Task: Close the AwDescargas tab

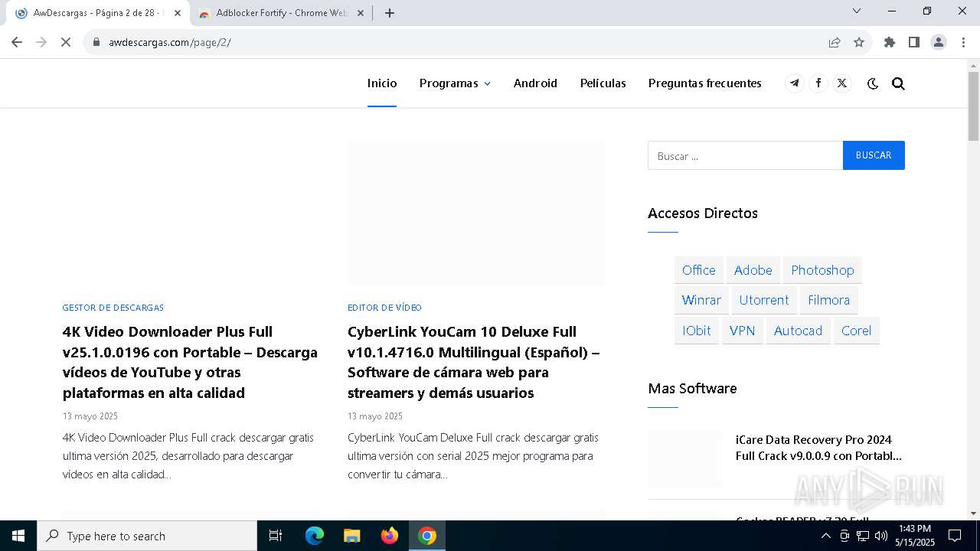Action: pyautogui.click(x=178, y=13)
